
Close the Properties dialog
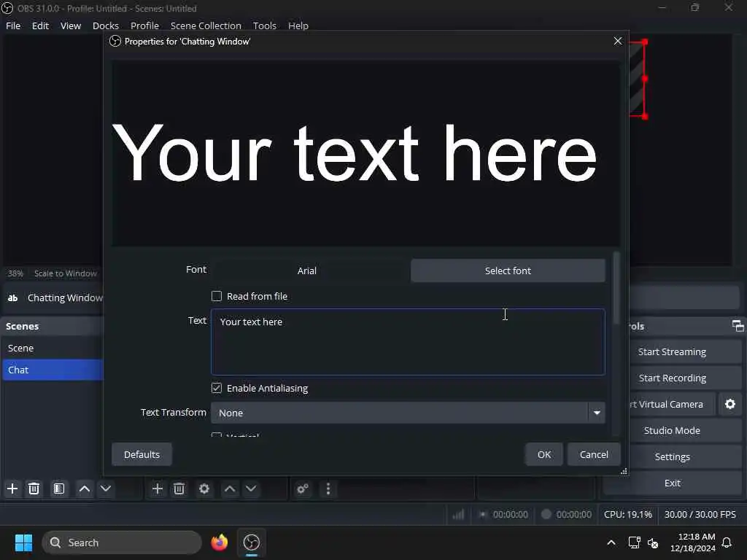(617, 41)
